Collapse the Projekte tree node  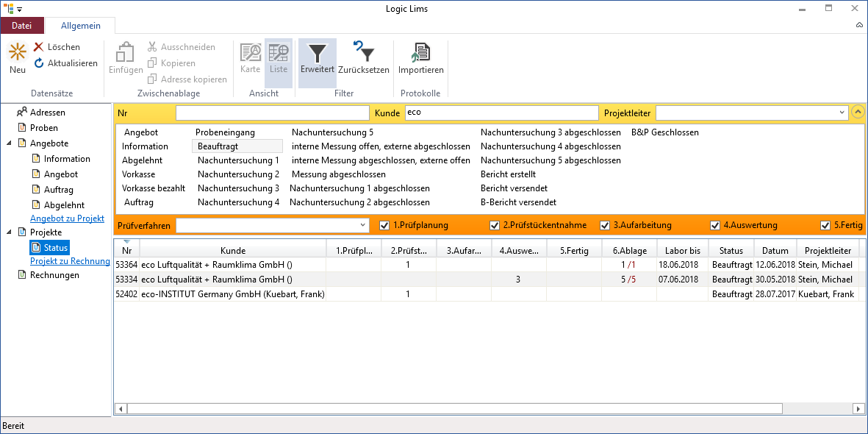9,232
